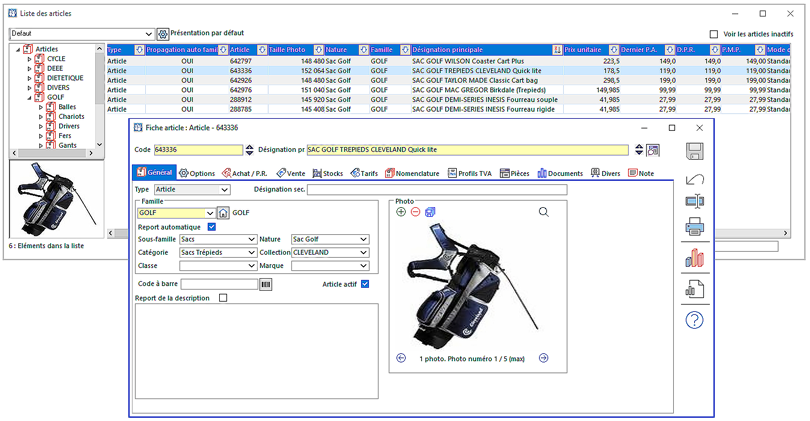Open the bar chart statistics icon

coord(695,259)
